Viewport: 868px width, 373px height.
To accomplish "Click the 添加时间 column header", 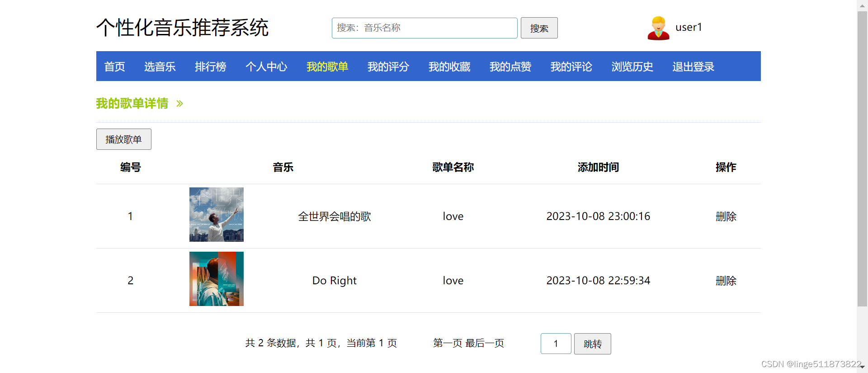I will click(598, 167).
